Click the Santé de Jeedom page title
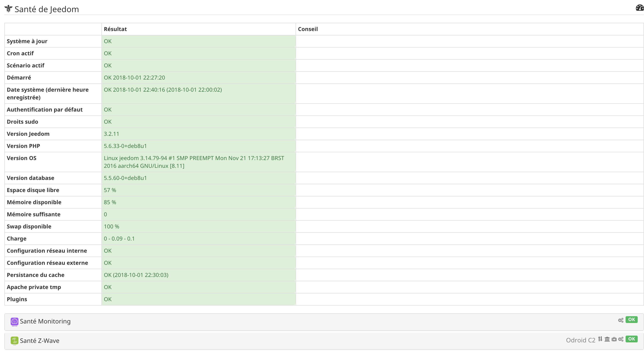This screenshot has width=644, height=355. (47, 9)
